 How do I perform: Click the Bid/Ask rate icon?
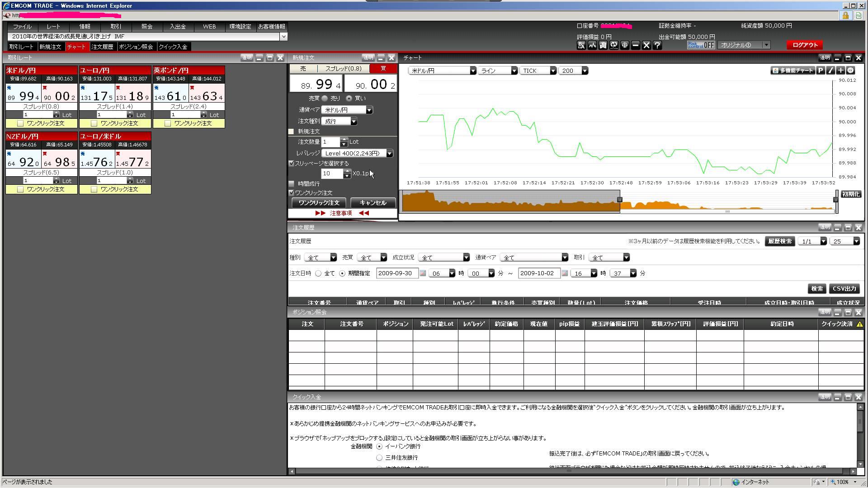tap(581, 45)
